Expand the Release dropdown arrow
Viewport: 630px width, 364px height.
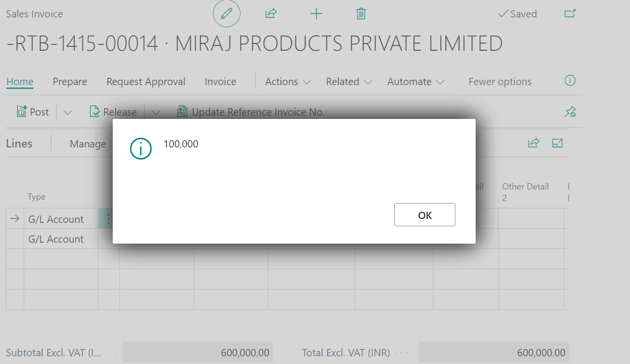click(155, 112)
